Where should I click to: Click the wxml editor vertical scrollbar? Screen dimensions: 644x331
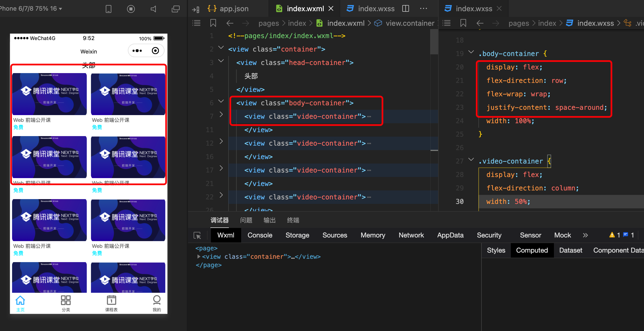click(x=434, y=41)
